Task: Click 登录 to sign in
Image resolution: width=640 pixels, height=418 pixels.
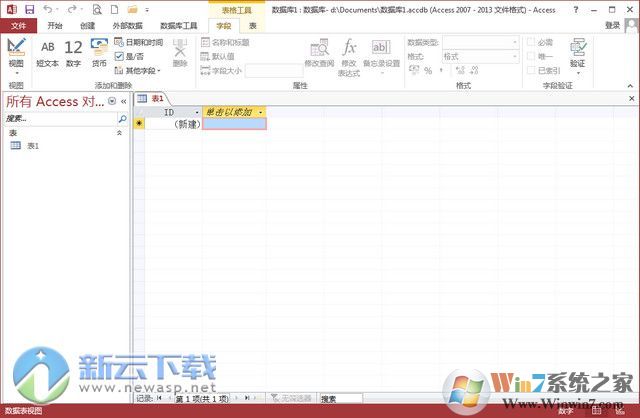Action: (612, 25)
